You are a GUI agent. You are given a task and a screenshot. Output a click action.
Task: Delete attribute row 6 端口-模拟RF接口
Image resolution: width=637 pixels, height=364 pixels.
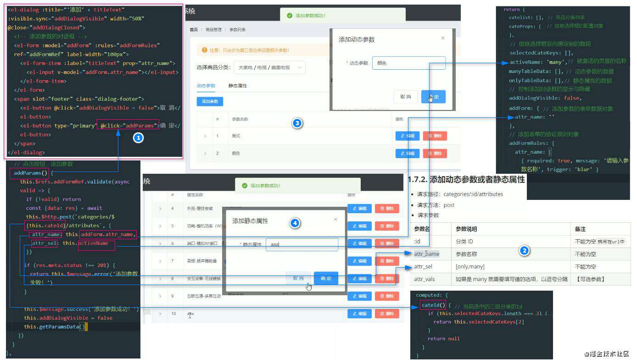click(x=387, y=243)
